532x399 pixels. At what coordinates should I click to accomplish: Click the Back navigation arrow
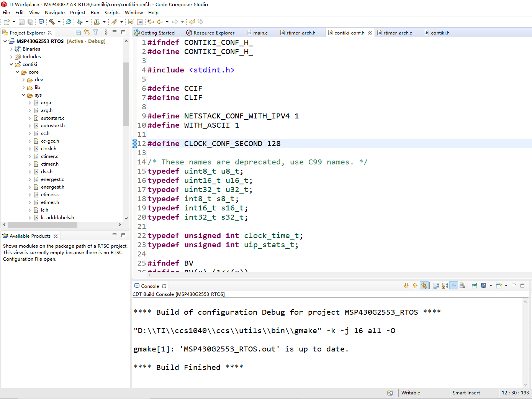click(x=160, y=22)
